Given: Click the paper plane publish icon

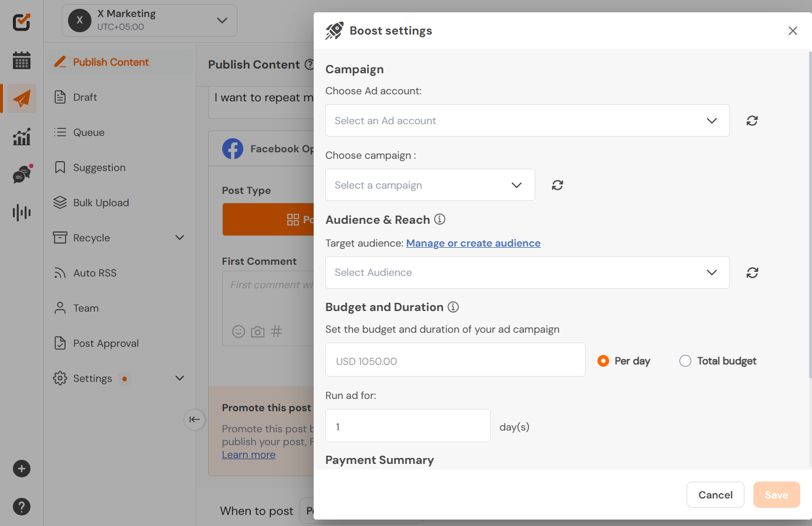Looking at the screenshot, I should click(22, 98).
